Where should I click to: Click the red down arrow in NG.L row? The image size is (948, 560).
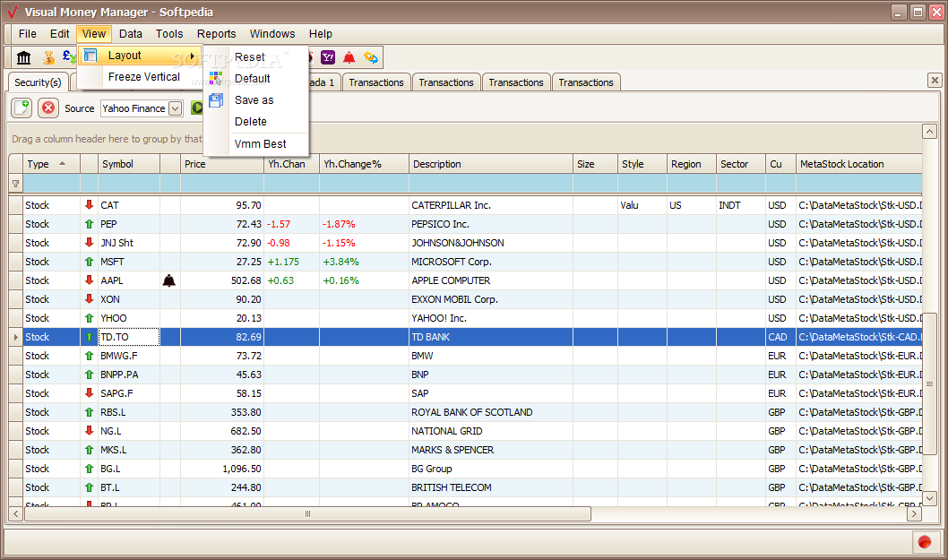click(x=89, y=431)
